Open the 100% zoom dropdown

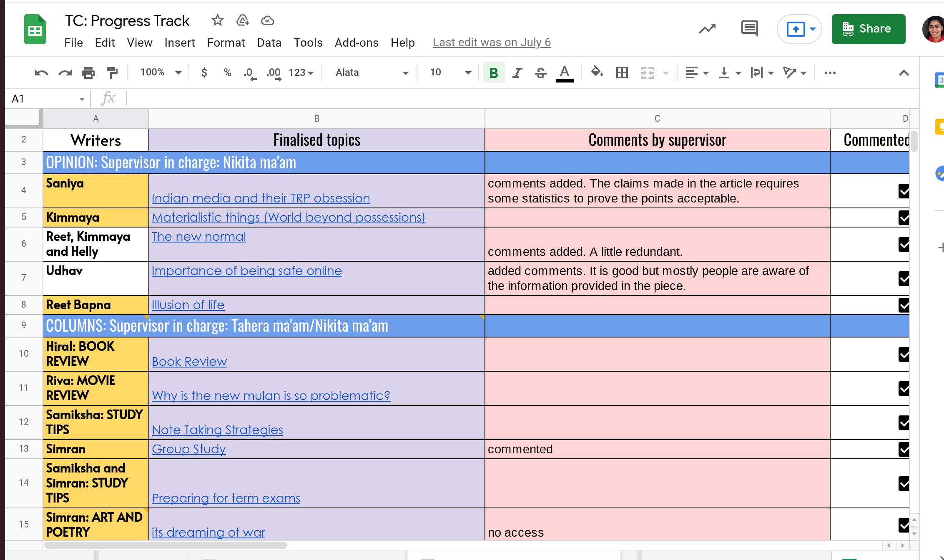click(x=161, y=72)
